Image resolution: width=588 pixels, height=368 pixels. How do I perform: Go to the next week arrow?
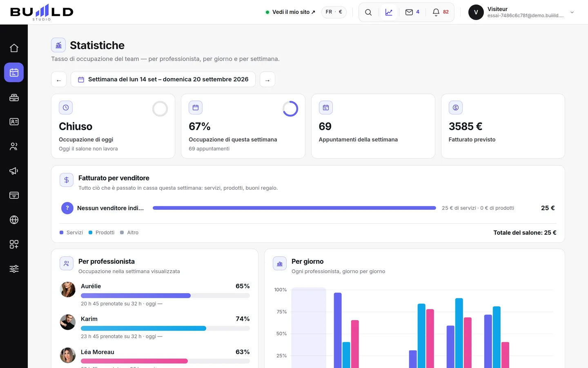pyautogui.click(x=267, y=79)
